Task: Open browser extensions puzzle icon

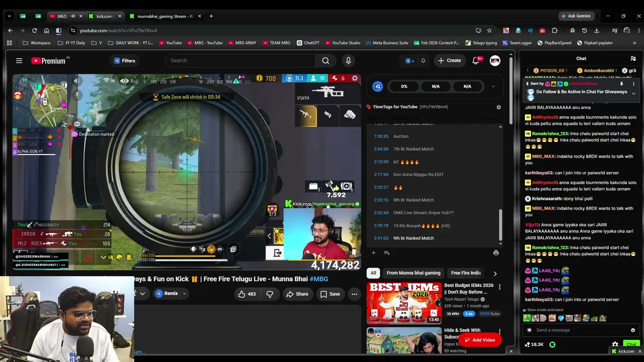Action: pos(554,31)
